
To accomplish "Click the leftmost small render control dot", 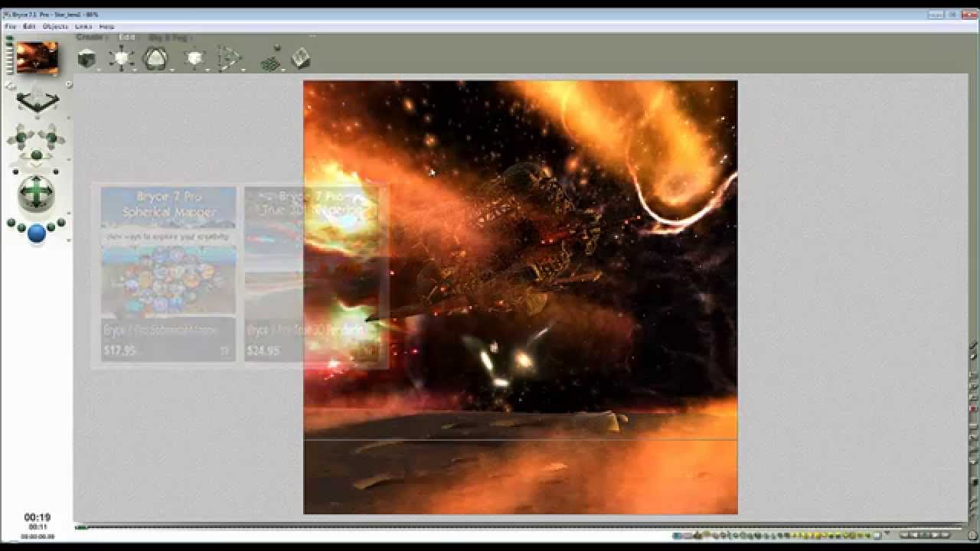I will (x=11, y=223).
